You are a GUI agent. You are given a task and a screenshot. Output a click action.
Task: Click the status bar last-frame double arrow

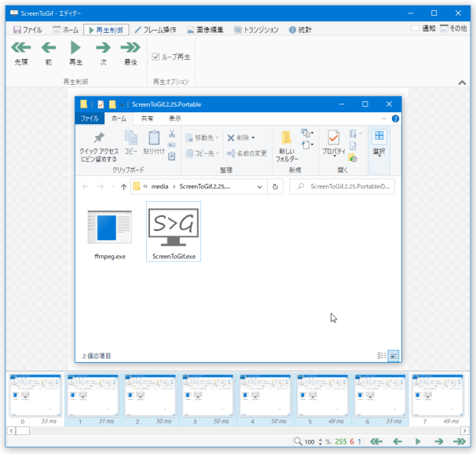click(x=459, y=442)
